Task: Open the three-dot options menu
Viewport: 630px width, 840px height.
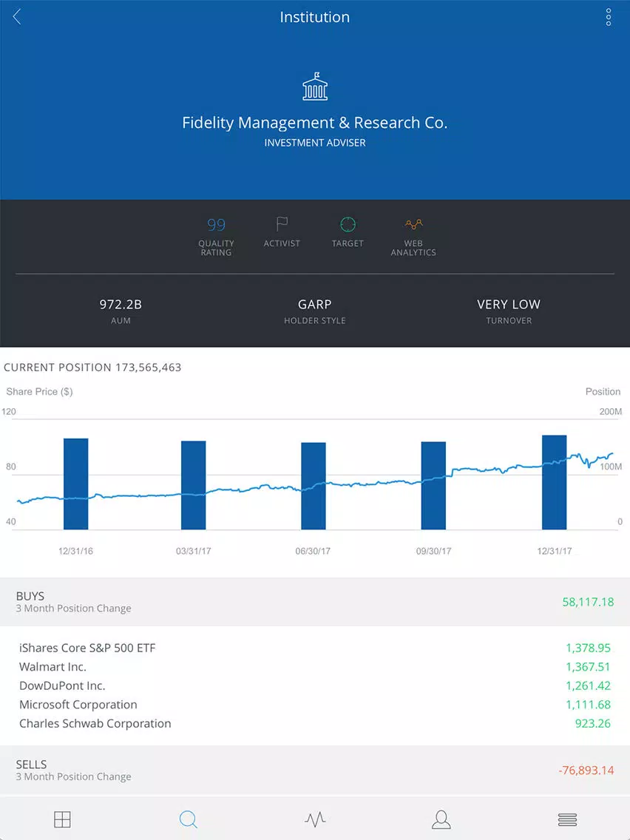Action: click(608, 17)
